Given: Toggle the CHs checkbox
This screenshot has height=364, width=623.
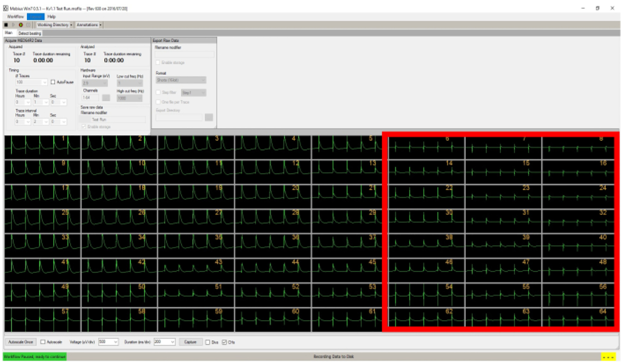Looking at the screenshot, I should 224,342.
